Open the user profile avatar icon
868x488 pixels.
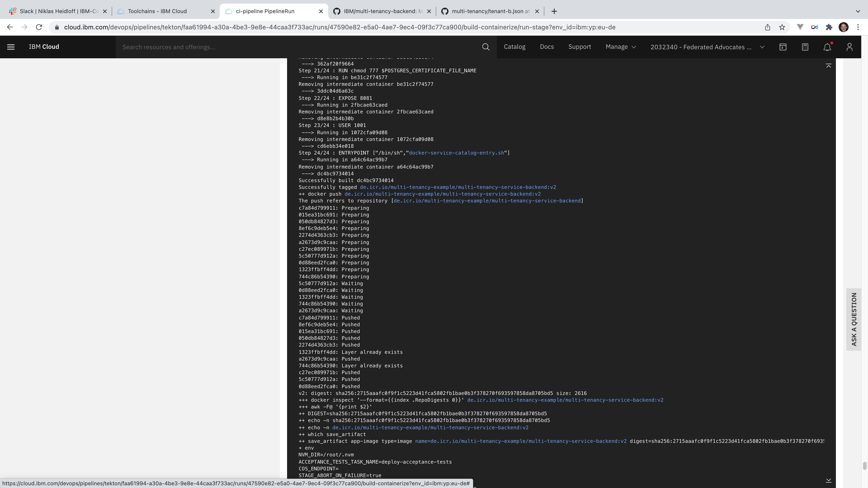[849, 47]
